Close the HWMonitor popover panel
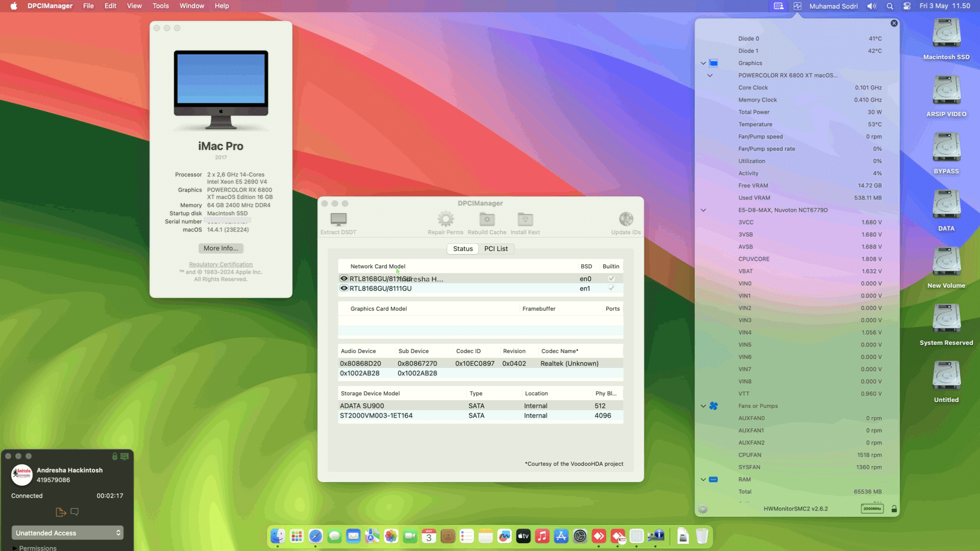 pos(894,23)
